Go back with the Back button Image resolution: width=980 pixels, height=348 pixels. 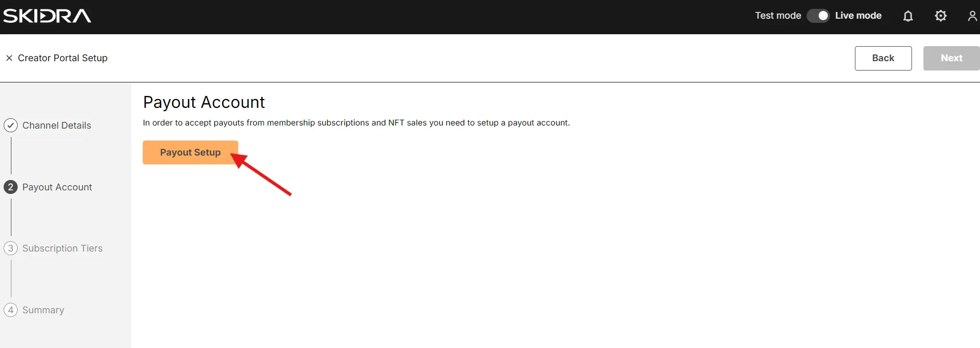click(x=883, y=58)
